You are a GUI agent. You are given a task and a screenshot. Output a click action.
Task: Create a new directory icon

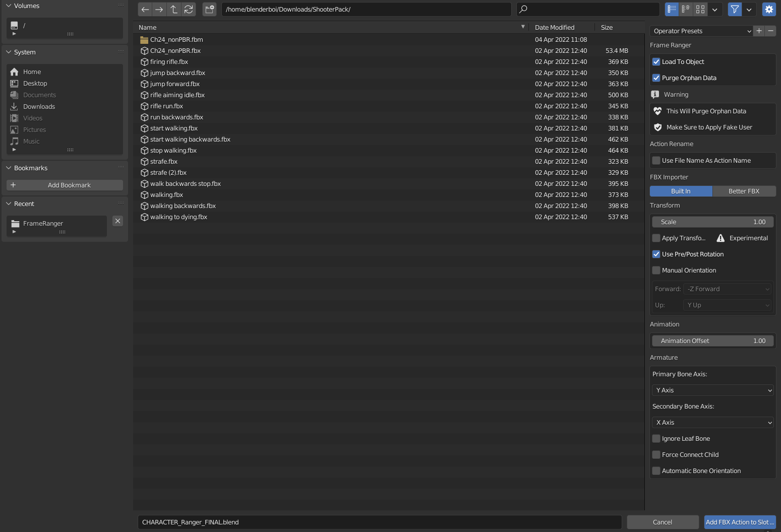[x=210, y=9]
